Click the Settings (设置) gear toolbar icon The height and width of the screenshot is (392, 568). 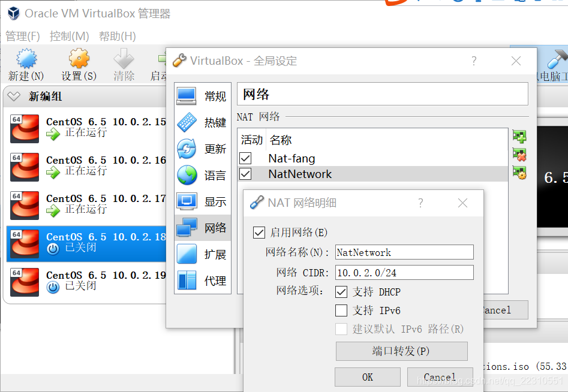pyautogui.click(x=79, y=58)
